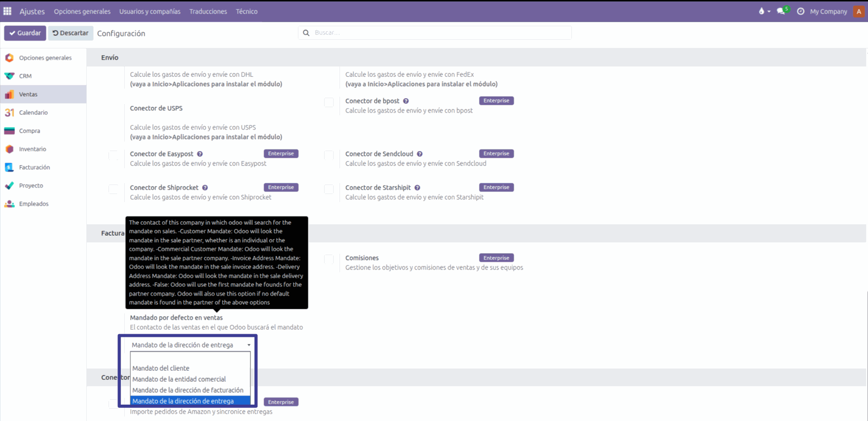Click the CRM sidebar icon

click(x=9, y=76)
